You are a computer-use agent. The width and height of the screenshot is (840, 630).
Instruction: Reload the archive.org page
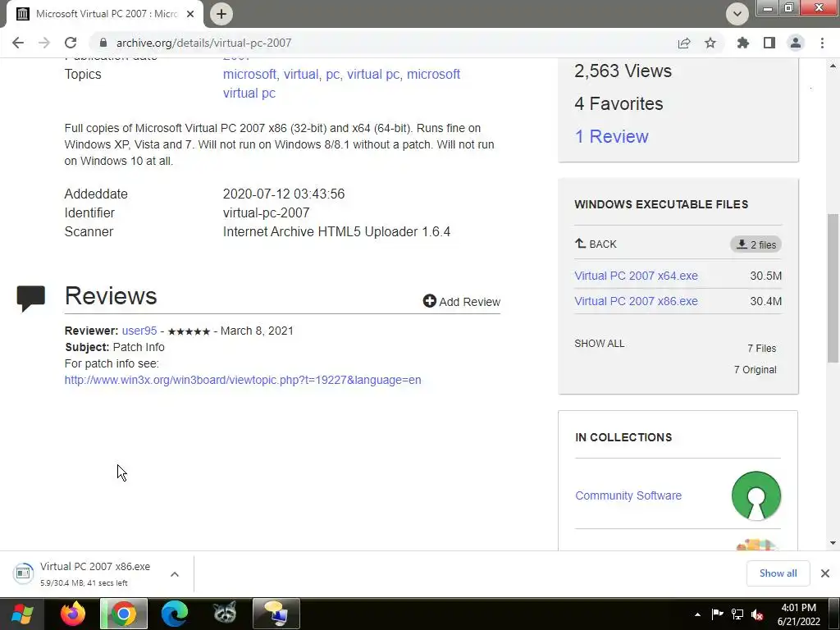click(71, 43)
